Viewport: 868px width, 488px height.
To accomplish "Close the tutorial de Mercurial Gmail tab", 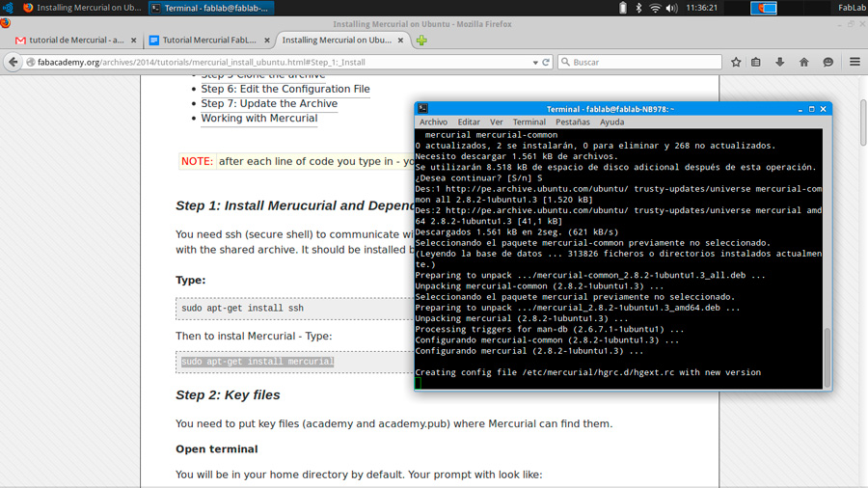I will pos(133,41).
